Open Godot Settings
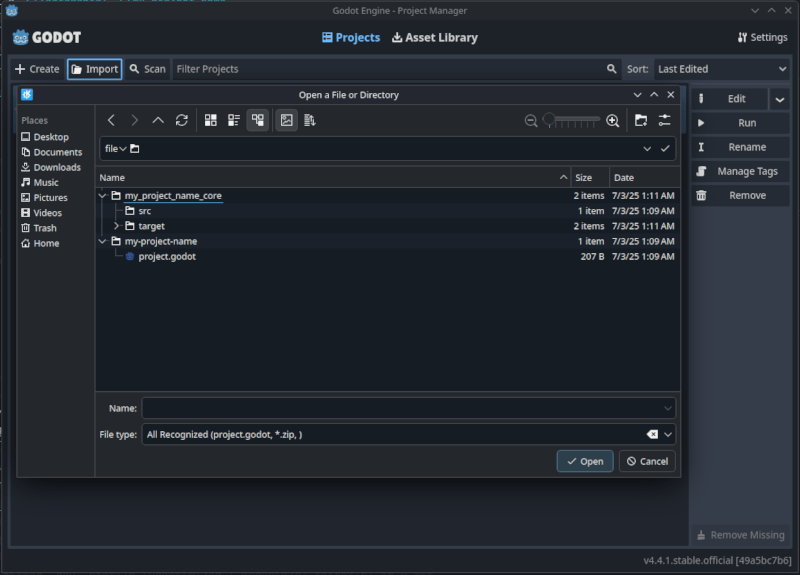This screenshot has width=800, height=575. [762, 37]
